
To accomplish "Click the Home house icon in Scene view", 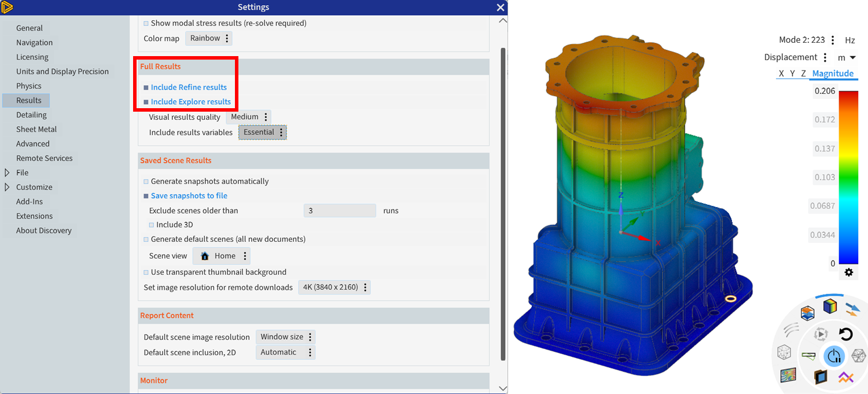I will [205, 256].
